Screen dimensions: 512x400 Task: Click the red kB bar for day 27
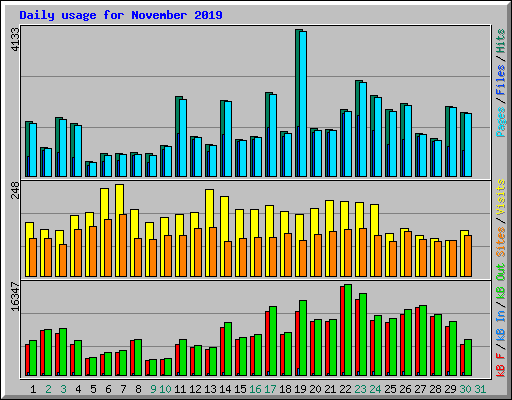(x=418, y=341)
